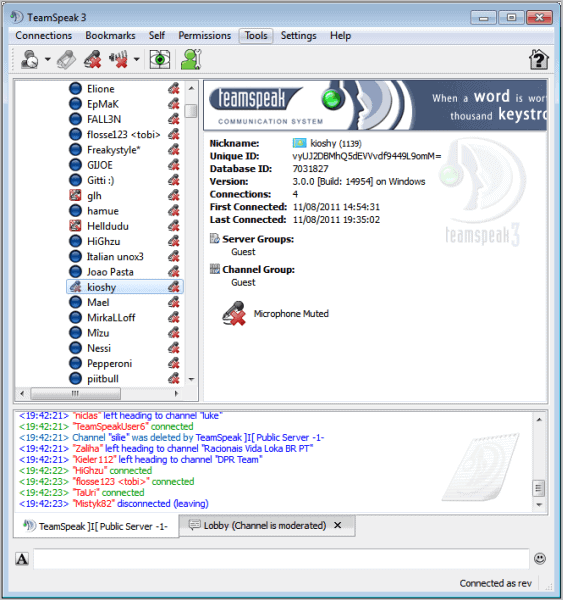Screen dimensions: 563x600
Task: Select user Italian unox3
Action: [x=115, y=257]
